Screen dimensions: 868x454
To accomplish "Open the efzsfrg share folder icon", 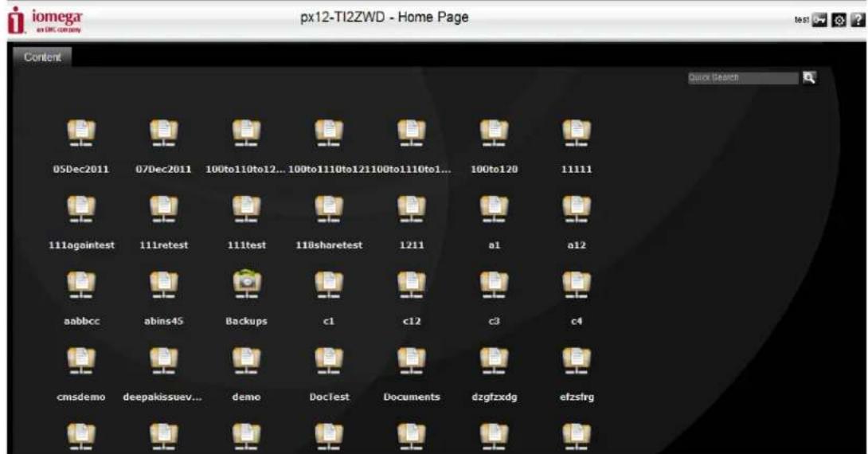I will 577,361.
